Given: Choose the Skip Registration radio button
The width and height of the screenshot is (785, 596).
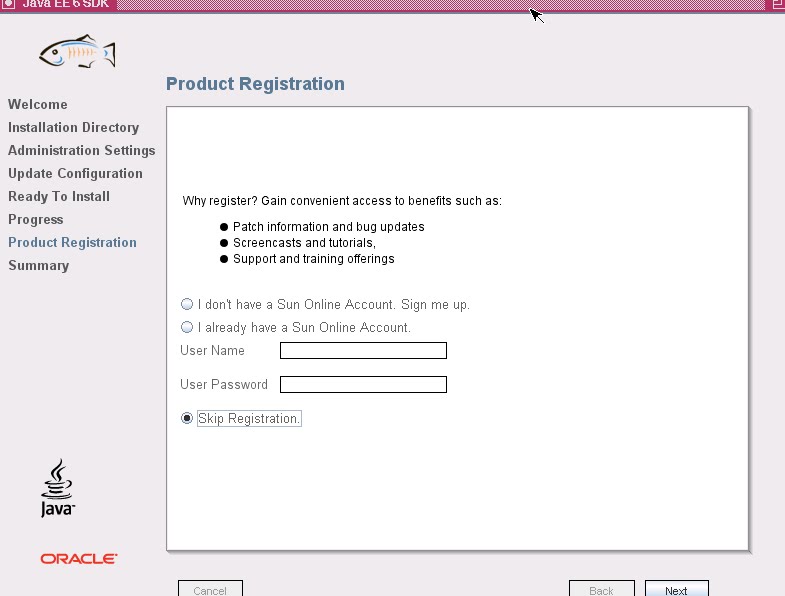Looking at the screenshot, I should 187,418.
